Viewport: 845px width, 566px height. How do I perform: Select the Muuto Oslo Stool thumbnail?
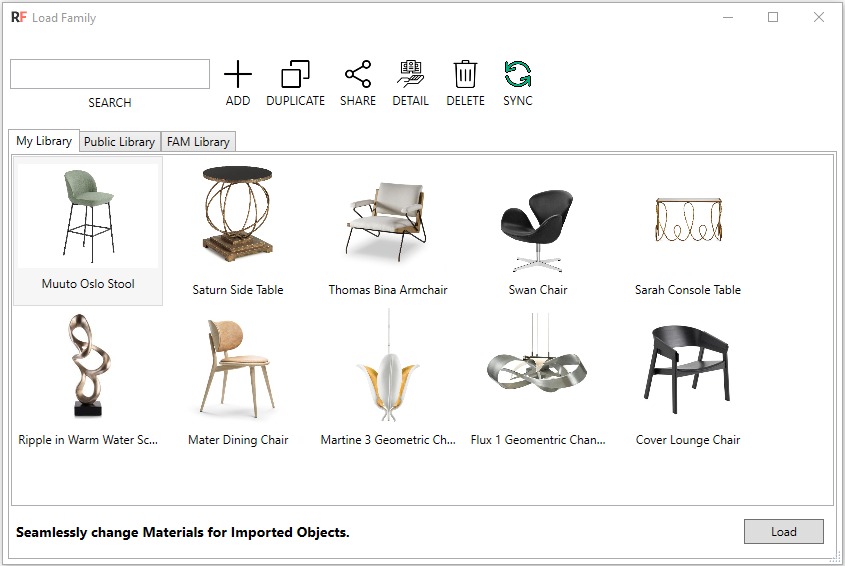88,216
